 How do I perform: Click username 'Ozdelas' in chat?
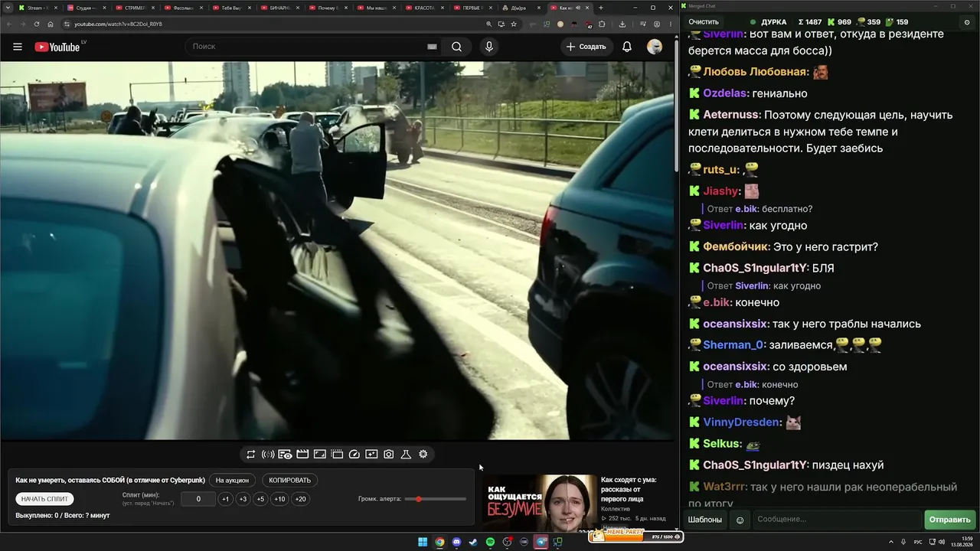724,93
